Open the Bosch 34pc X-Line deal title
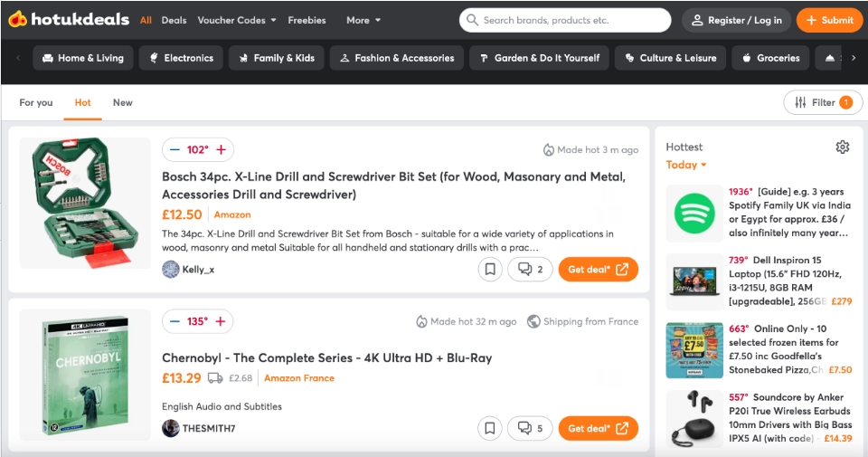This screenshot has height=457, width=868. [x=393, y=186]
